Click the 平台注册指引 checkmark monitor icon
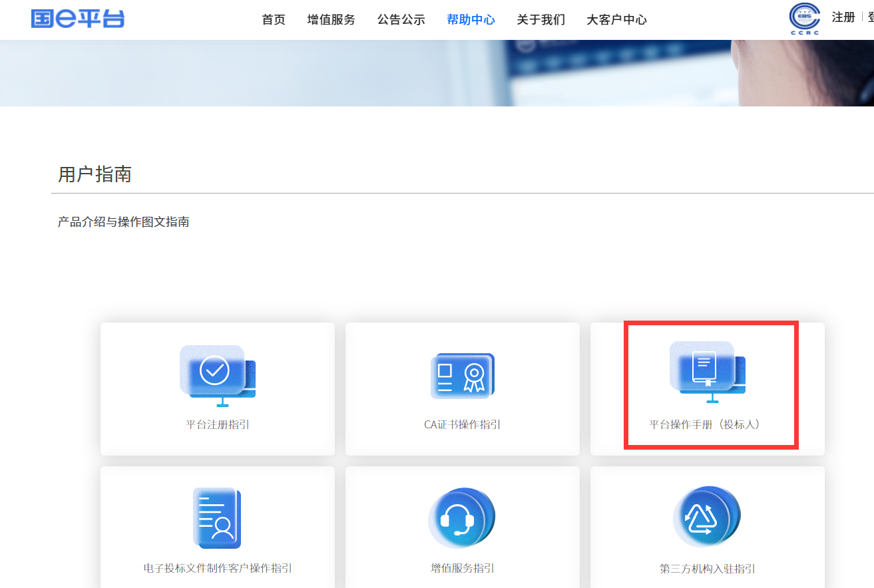Image resolution: width=874 pixels, height=588 pixels. click(217, 376)
